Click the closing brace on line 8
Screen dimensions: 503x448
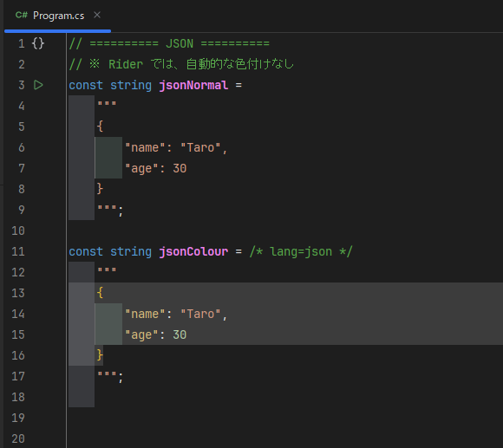100,189
